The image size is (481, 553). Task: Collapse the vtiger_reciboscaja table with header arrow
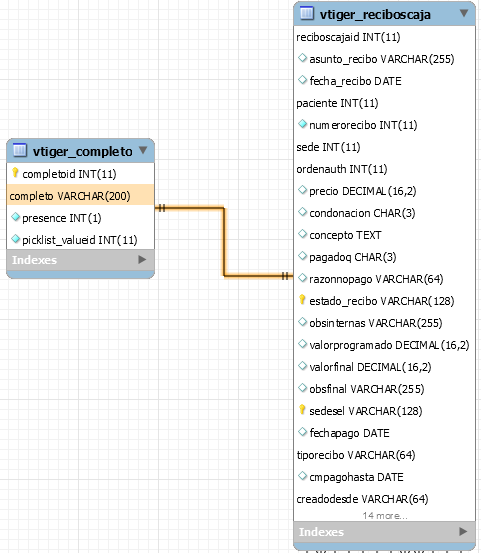464,13
